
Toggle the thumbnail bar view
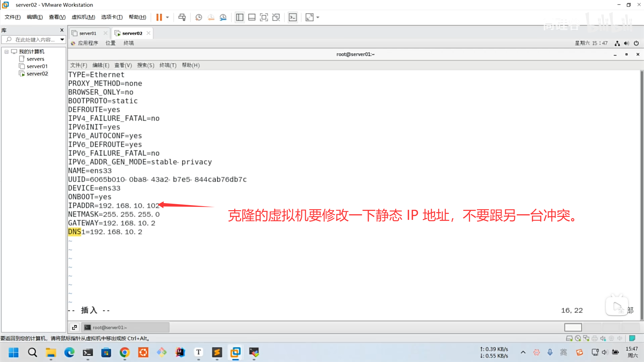pos(252,17)
